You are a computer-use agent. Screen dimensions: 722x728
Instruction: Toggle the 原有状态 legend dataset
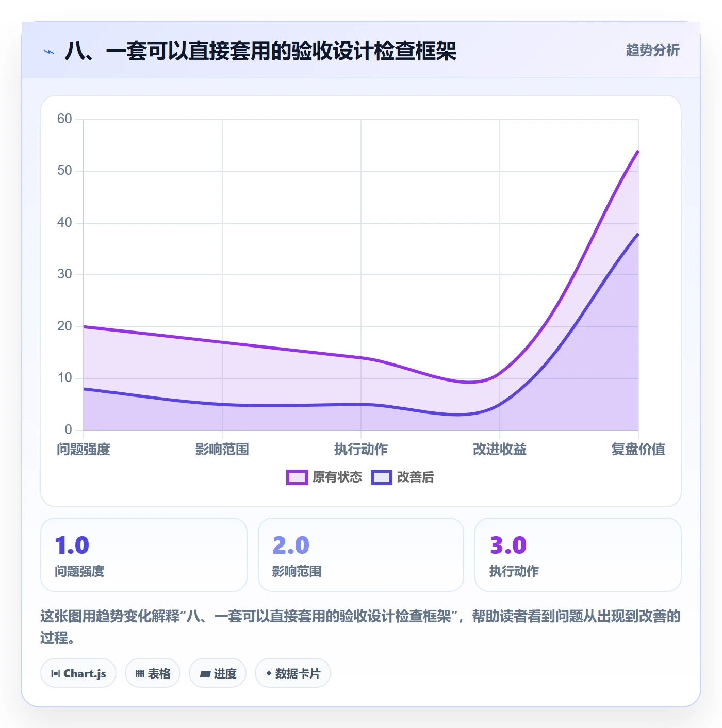(x=324, y=477)
